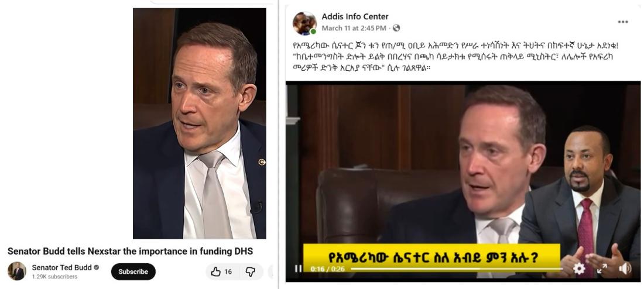Click the globe public audience icon
This screenshot has height=289, width=644.
click(396, 28)
